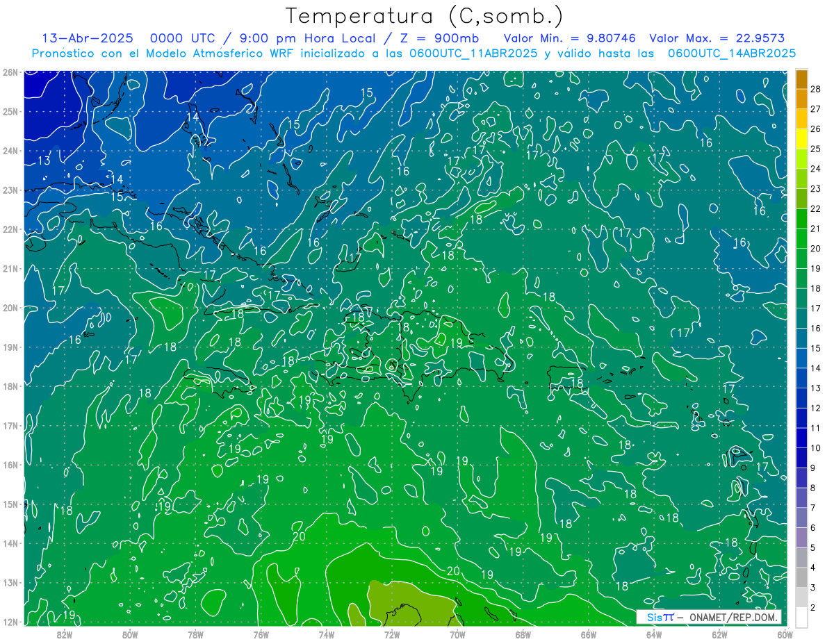
Task: Click the 25N latitude axis label
Action: point(10,111)
